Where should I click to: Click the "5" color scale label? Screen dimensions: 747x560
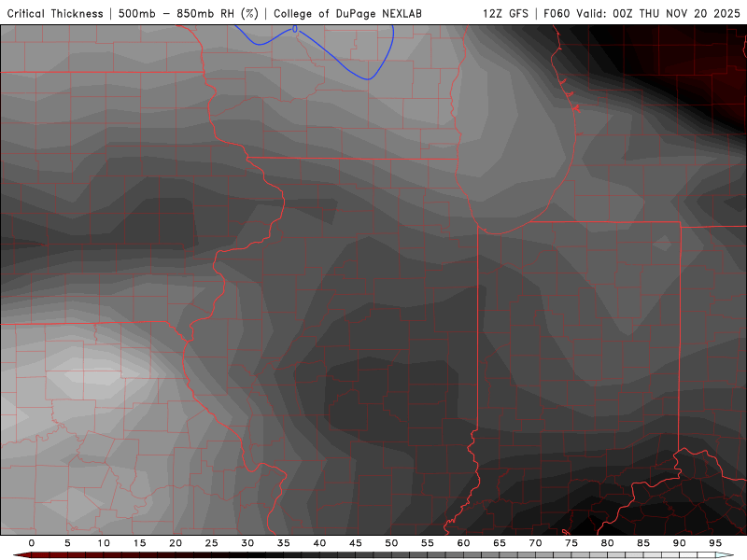67,543
